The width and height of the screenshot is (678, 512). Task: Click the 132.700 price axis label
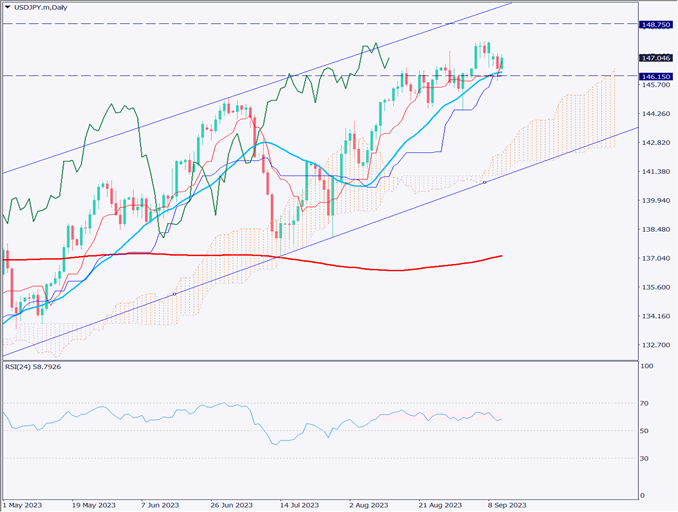click(x=654, y=345)
